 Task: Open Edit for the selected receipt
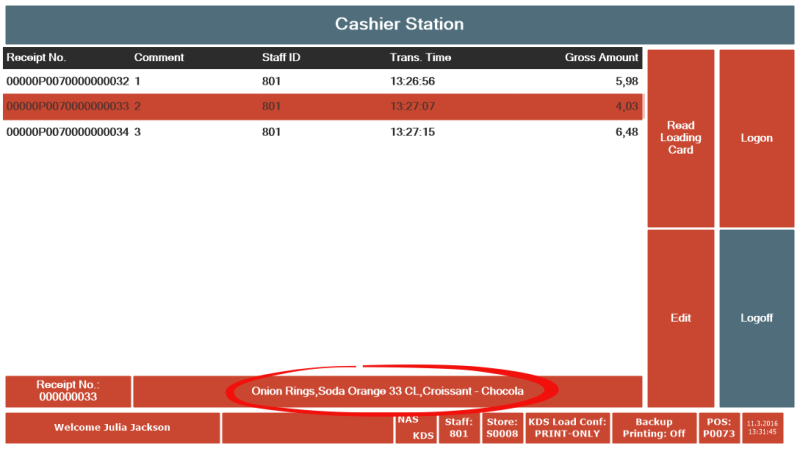pos(681,318)
